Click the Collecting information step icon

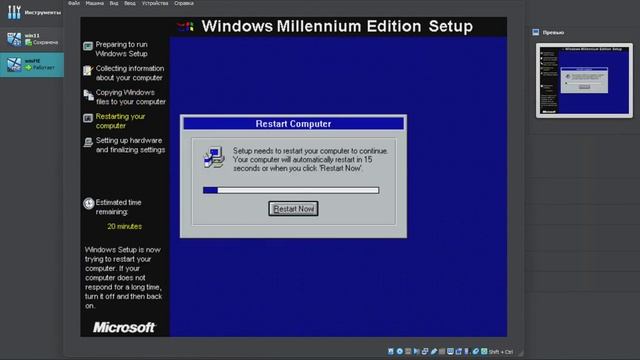tap(88, 70)
